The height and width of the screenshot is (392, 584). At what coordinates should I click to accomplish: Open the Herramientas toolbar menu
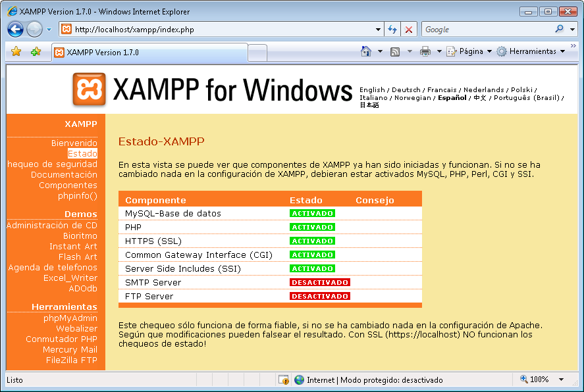pos(531,51)
